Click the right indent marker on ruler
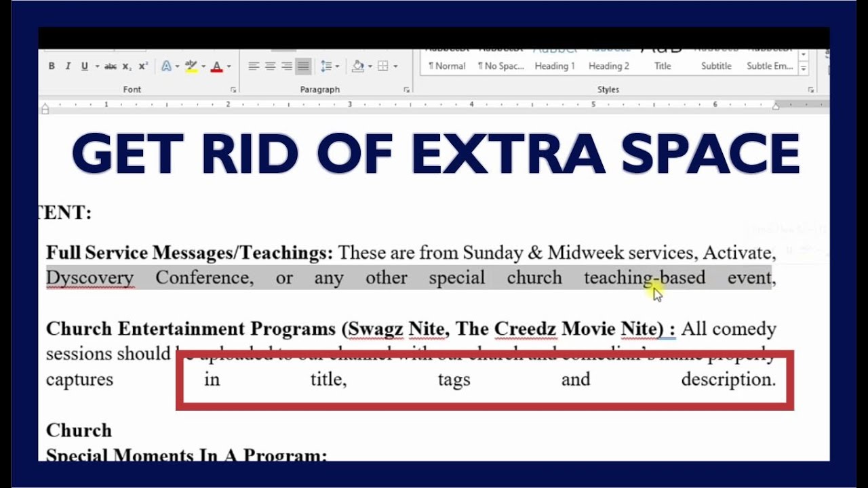 (776, 106)
